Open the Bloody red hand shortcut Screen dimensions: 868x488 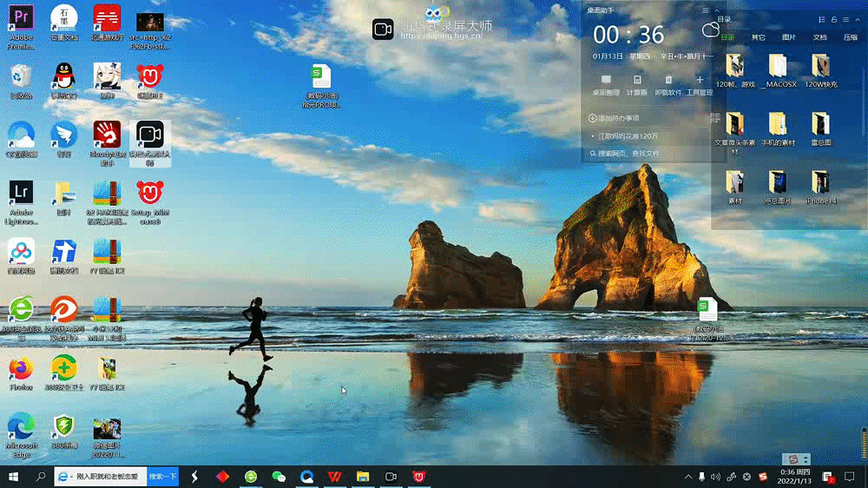pyautogui.click(x=107, y=143)
